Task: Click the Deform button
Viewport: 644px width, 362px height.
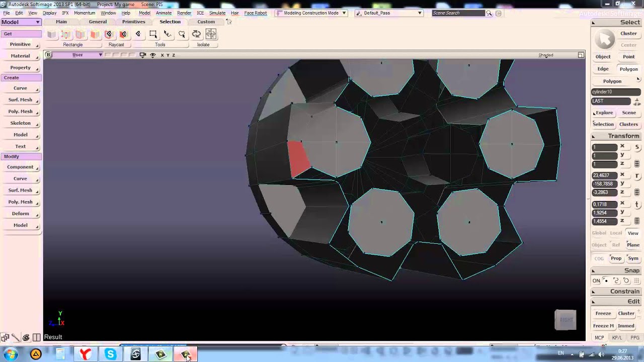Action: pos(21,214)
